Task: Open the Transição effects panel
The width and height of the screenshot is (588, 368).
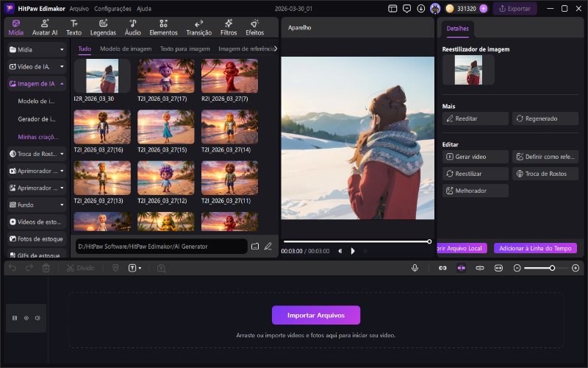Action: (x=198, y=27)
